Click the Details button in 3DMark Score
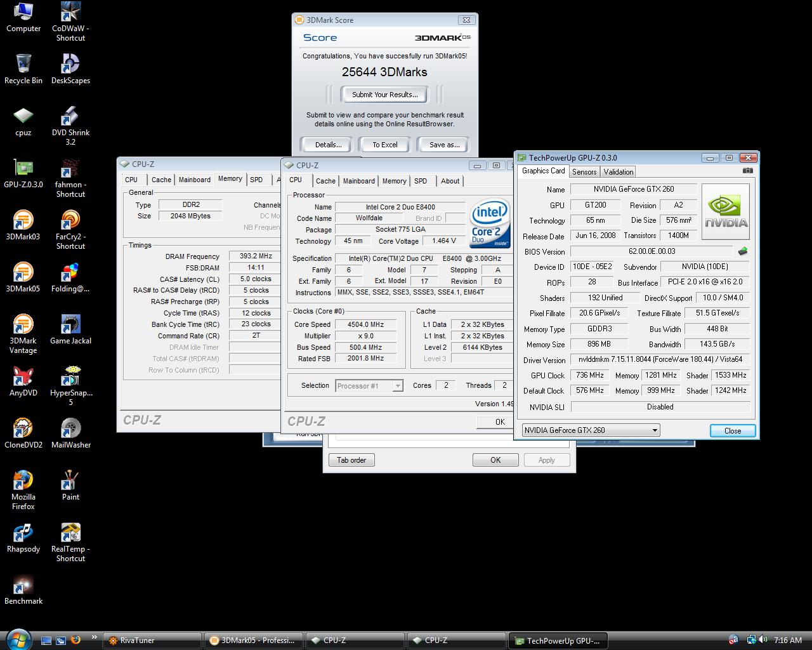 tap(329, 145)
